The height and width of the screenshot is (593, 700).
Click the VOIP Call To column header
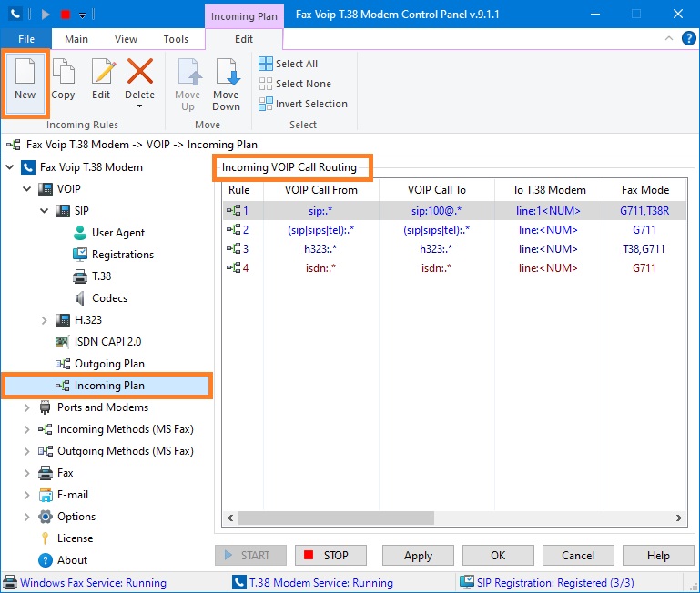pos(437,190)
